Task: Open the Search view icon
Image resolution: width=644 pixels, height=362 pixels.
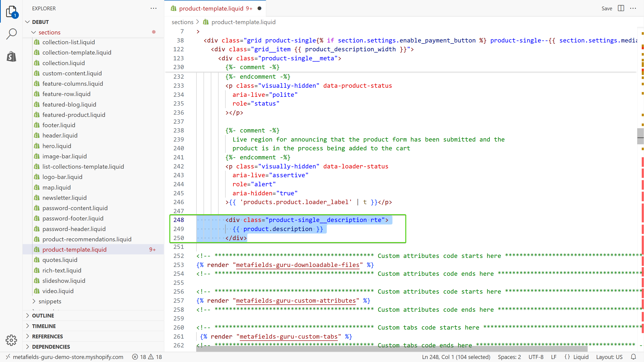Action: 11,34
